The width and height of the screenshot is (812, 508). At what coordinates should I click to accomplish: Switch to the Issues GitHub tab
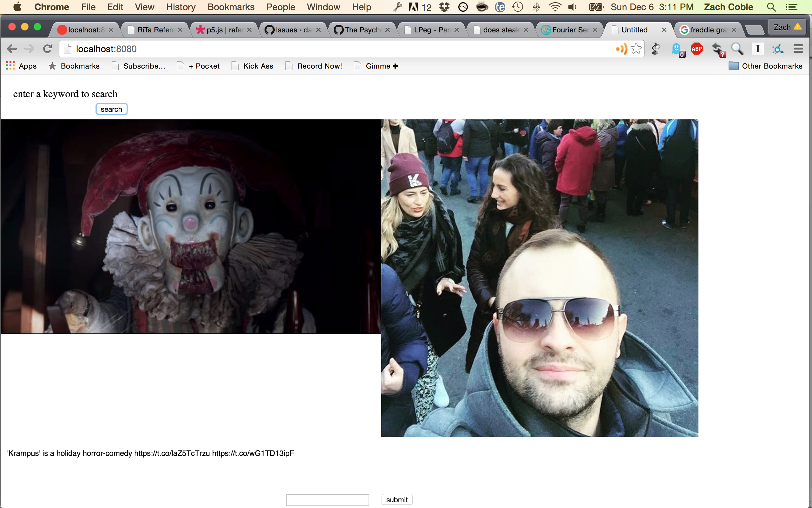click(294, 30)
